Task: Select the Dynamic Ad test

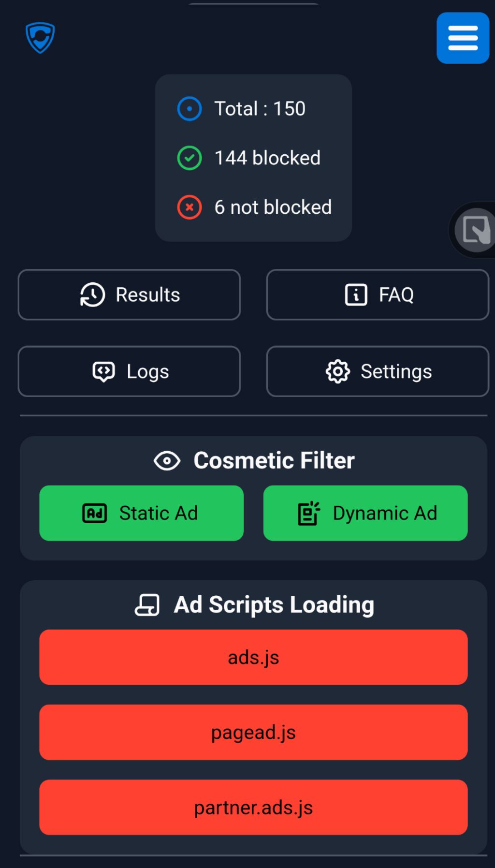Action: click(x=365, y=513)
